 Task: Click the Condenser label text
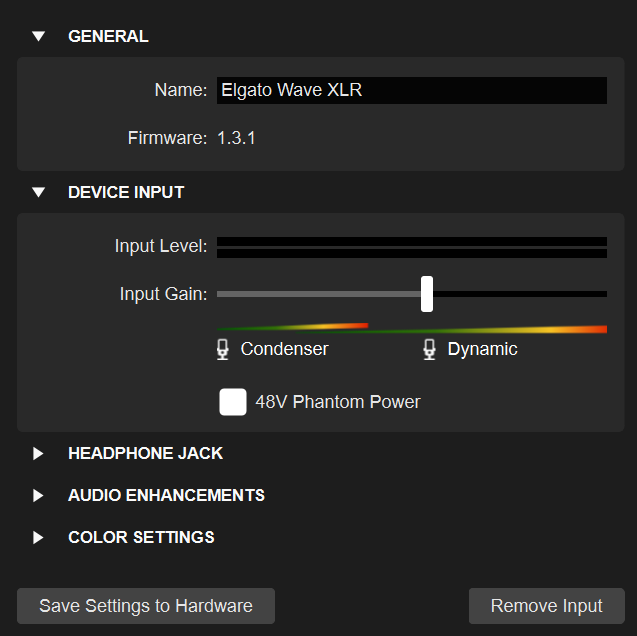click(284, 349)
